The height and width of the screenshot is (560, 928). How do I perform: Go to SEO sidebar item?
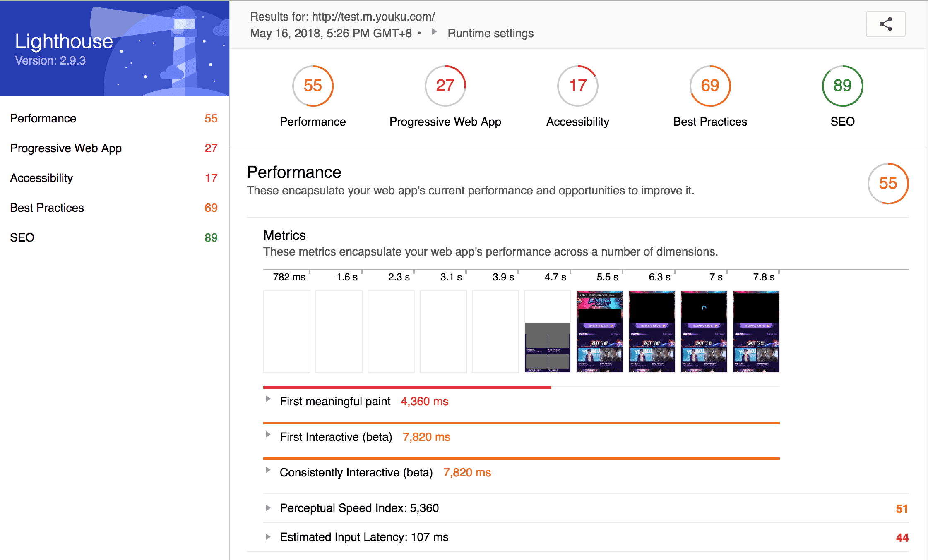22,237
